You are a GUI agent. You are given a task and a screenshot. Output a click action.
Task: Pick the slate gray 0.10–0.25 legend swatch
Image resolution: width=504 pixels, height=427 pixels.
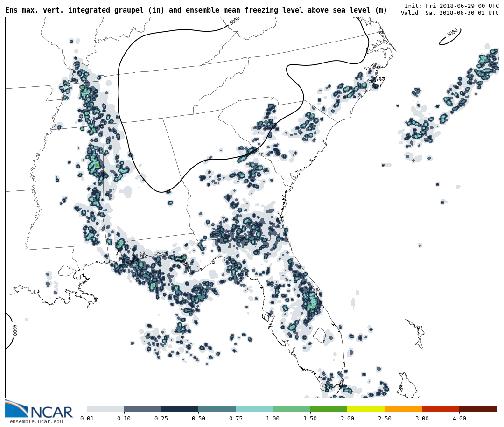point(142,409)
